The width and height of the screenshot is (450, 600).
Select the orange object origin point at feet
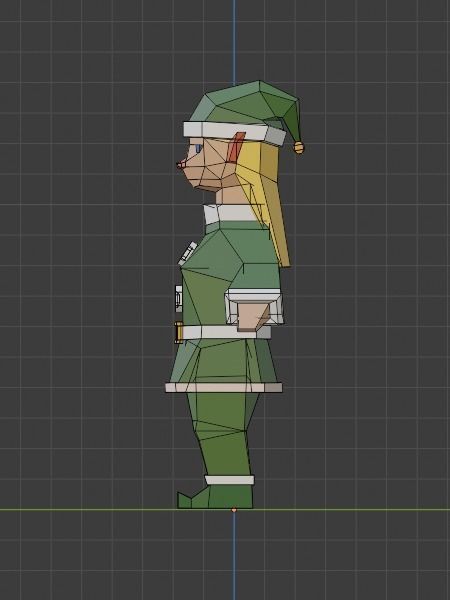click(234, 510)
